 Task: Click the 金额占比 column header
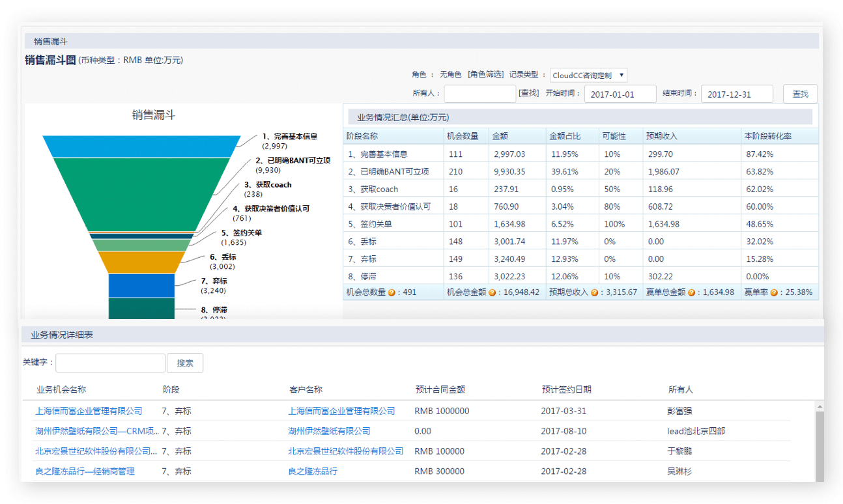pyautogui.click(x=565, y=136)
